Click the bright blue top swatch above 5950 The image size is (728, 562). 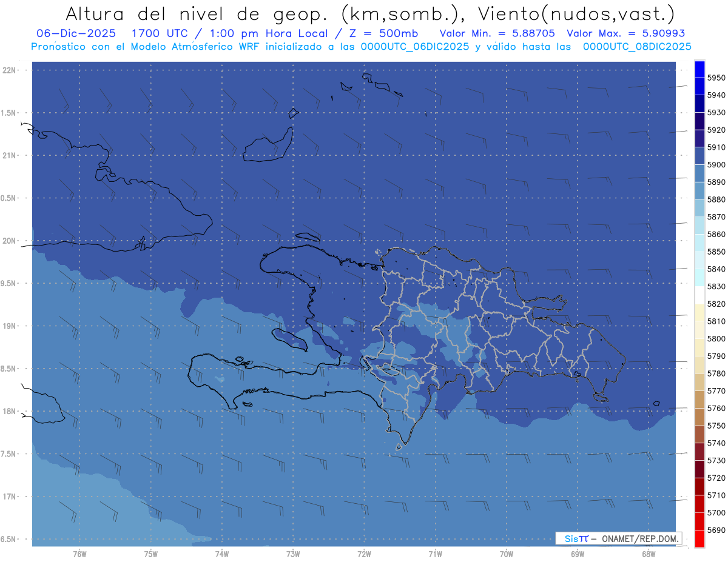[x=699, y=69]
